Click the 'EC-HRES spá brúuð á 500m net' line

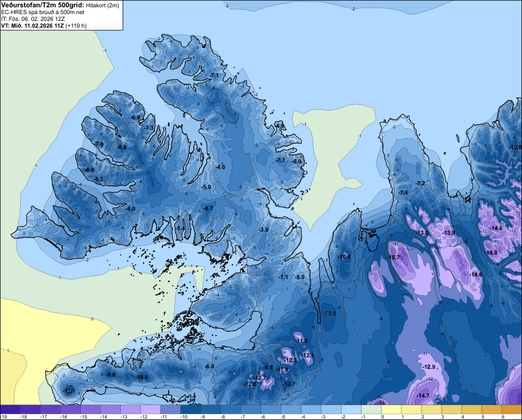43,13
